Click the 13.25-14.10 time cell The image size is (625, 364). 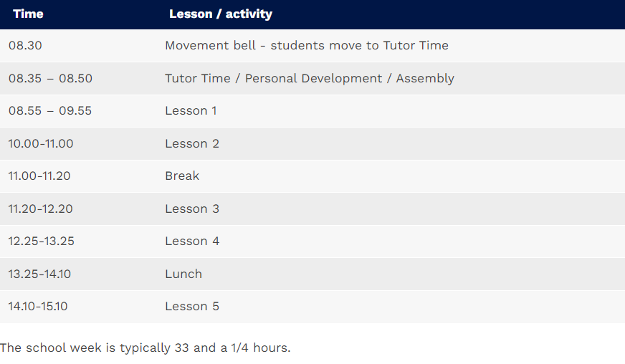(x=39, y=274)
